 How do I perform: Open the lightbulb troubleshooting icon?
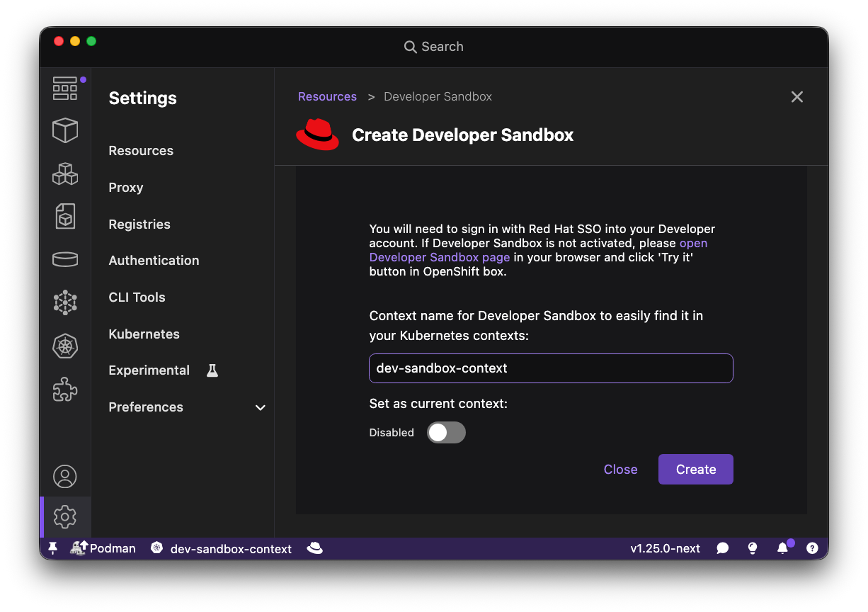click(753, 548)
